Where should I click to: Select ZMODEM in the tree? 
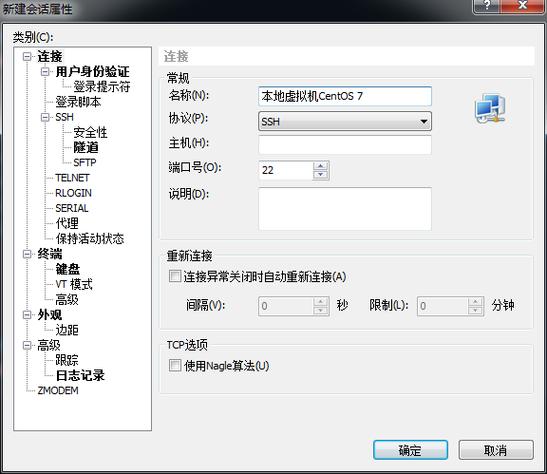coord(58,391)
